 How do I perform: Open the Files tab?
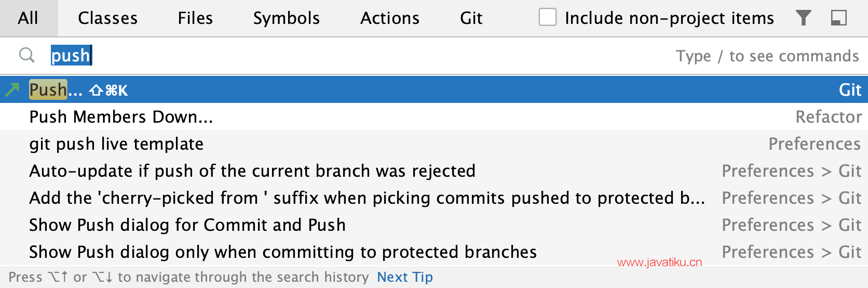pyautogui.click(x=195, y=18)
